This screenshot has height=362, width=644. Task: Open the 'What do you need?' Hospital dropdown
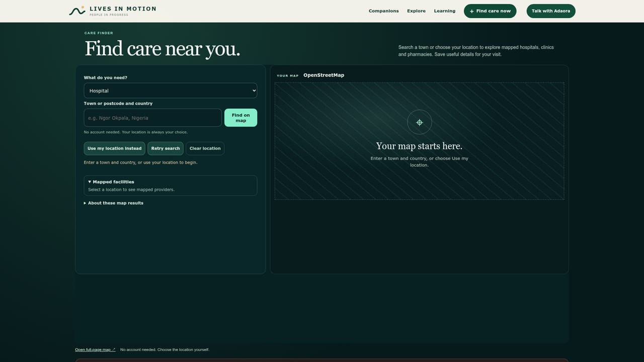click(x=170, y=90)
